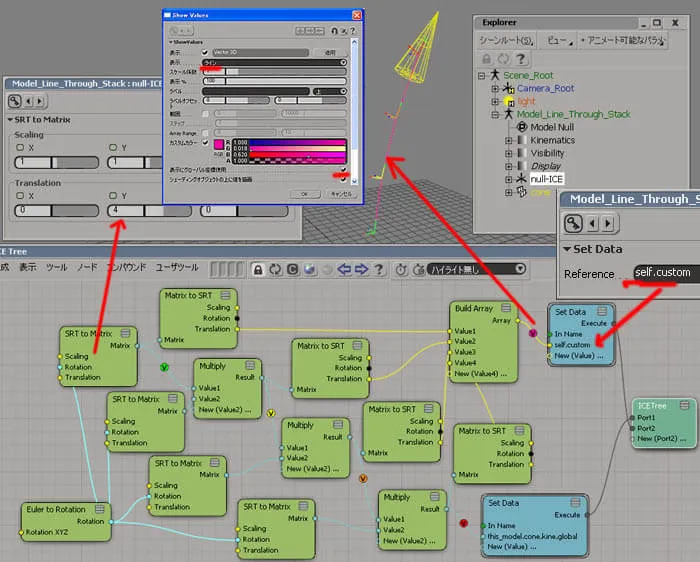This screenshot has height=562, width=700.
Task: Open the highlight dropdown in ICE Tree toolbar
Action: pyautogui.click(x=476, y=269)
